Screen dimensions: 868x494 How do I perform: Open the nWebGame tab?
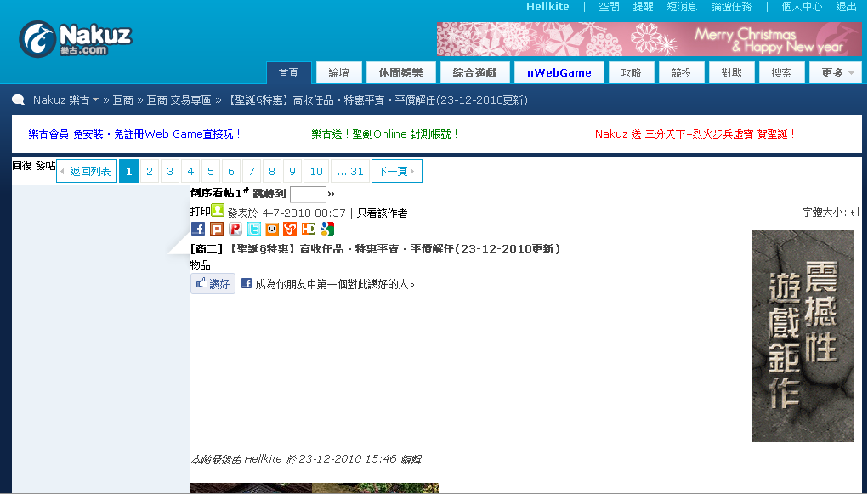pos(559,73)
